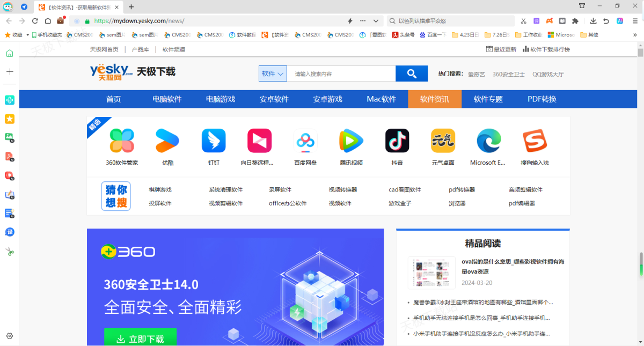Open the 收藏 bookmarks dropdown arrow
Image resolution: width=644 pixels, height=346 pixels.
pos(27,35)
